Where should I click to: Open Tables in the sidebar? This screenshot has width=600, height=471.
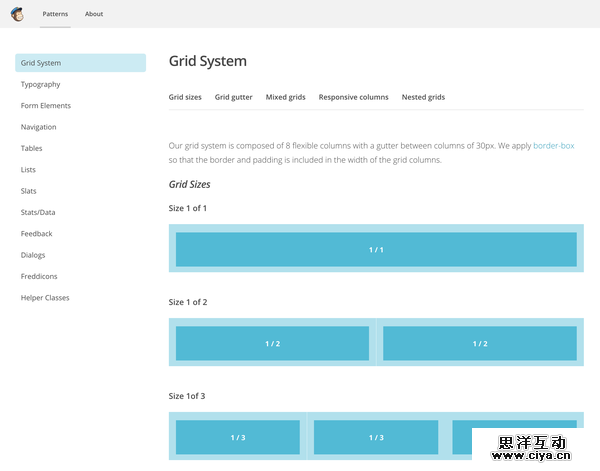[x=32, y=148]
